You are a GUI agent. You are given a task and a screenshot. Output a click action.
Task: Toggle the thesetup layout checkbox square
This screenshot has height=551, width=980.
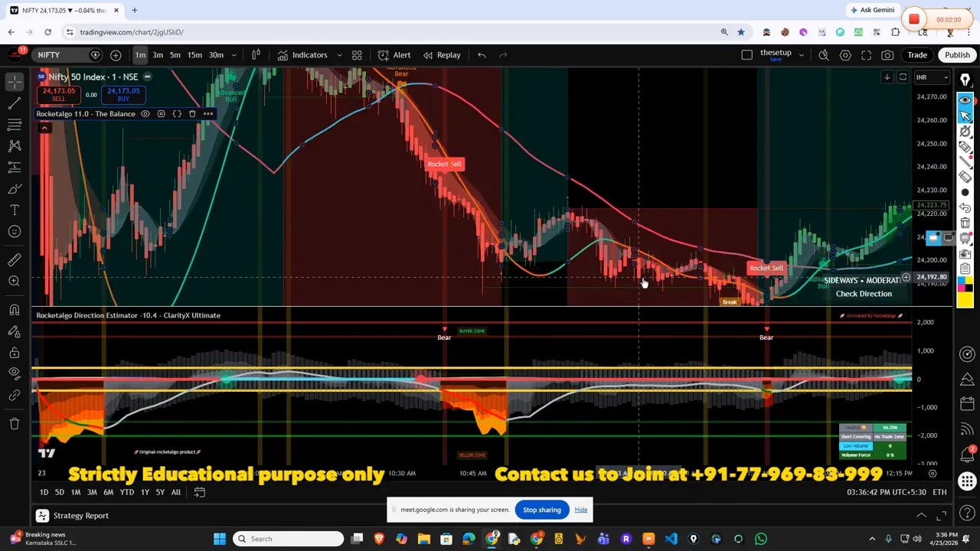pyautogui.click(x=747, y=55)
